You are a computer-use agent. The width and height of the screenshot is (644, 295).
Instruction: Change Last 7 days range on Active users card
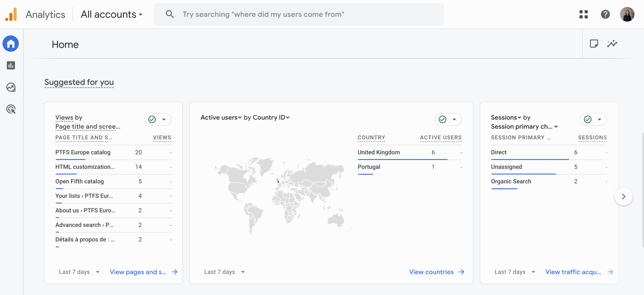[224, 272]
